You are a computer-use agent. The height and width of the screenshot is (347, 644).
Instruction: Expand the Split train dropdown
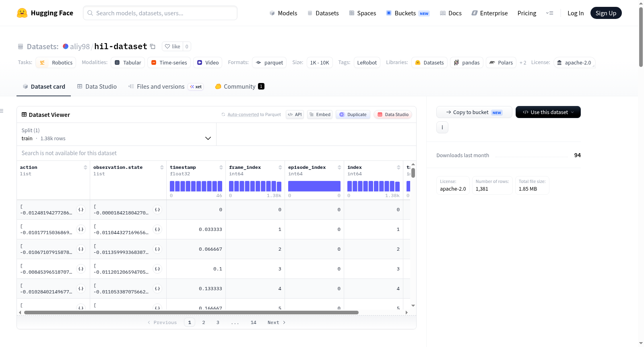point(117,134)
